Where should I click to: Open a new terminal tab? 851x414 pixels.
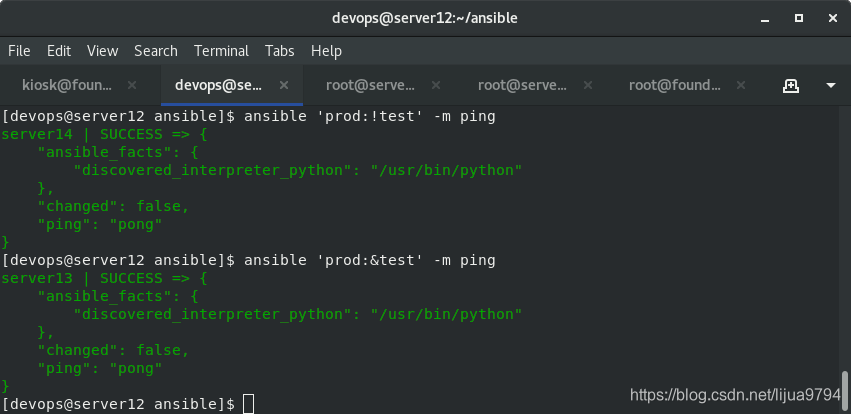790,85
